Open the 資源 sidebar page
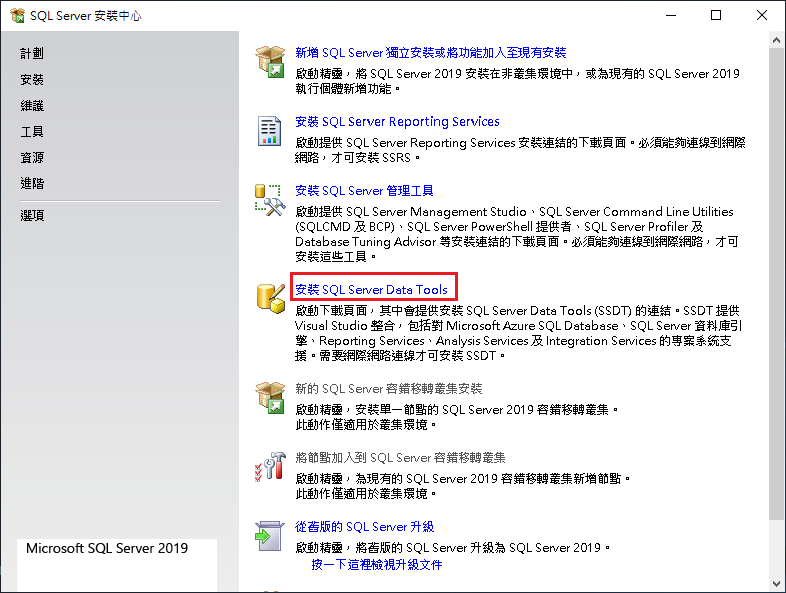 click(x=32, y=157)
